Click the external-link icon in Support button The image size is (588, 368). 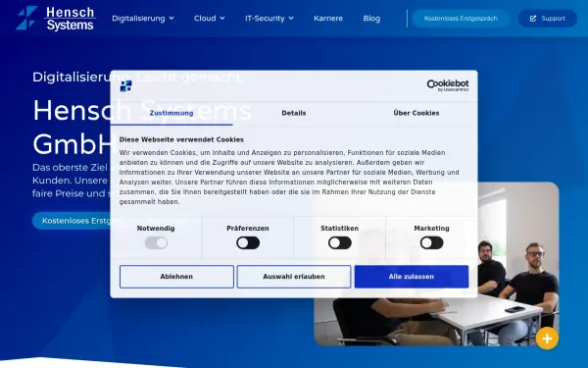coord(533,19)
